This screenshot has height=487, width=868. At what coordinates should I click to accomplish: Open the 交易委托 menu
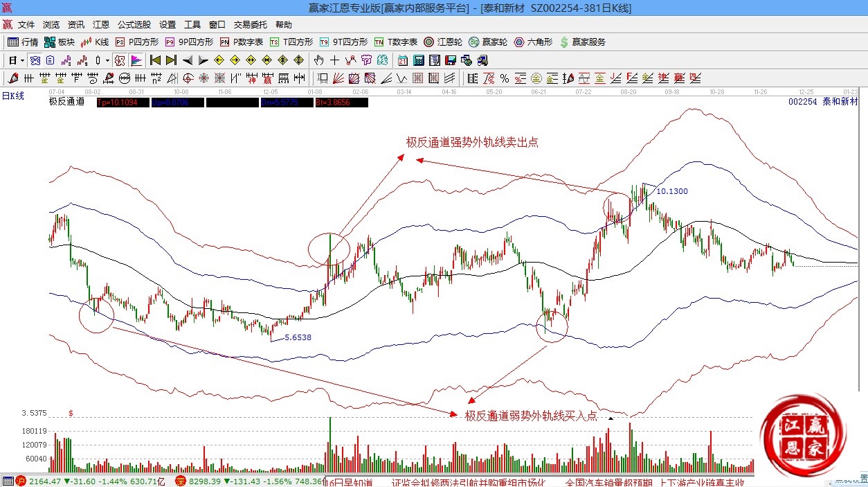251,25
